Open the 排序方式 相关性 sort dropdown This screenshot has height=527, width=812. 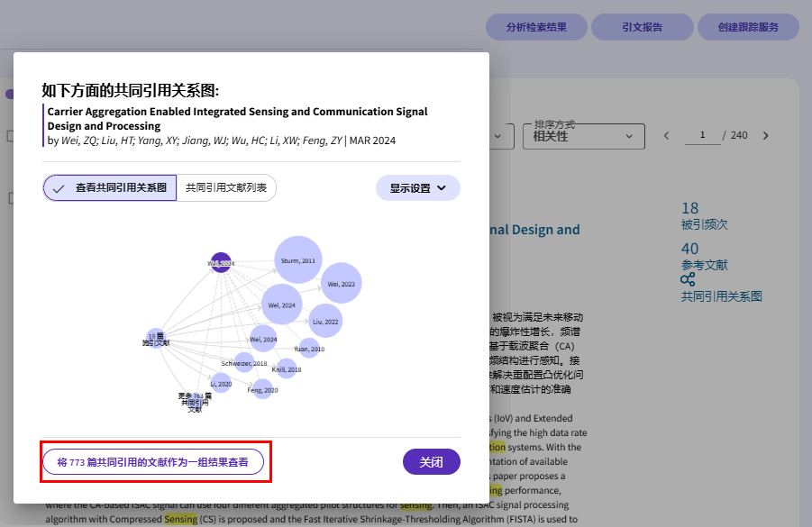(x=583, y=136)
